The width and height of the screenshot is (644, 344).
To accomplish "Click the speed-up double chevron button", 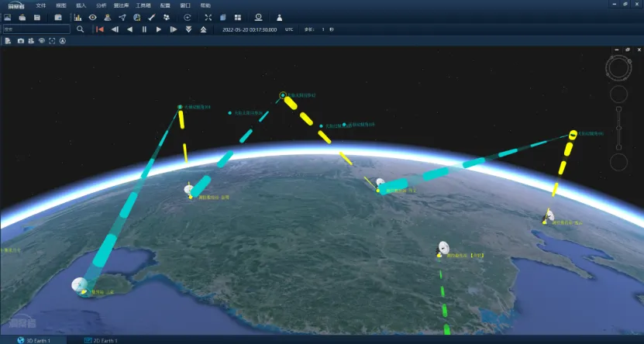I will click(x=203, y=29).
